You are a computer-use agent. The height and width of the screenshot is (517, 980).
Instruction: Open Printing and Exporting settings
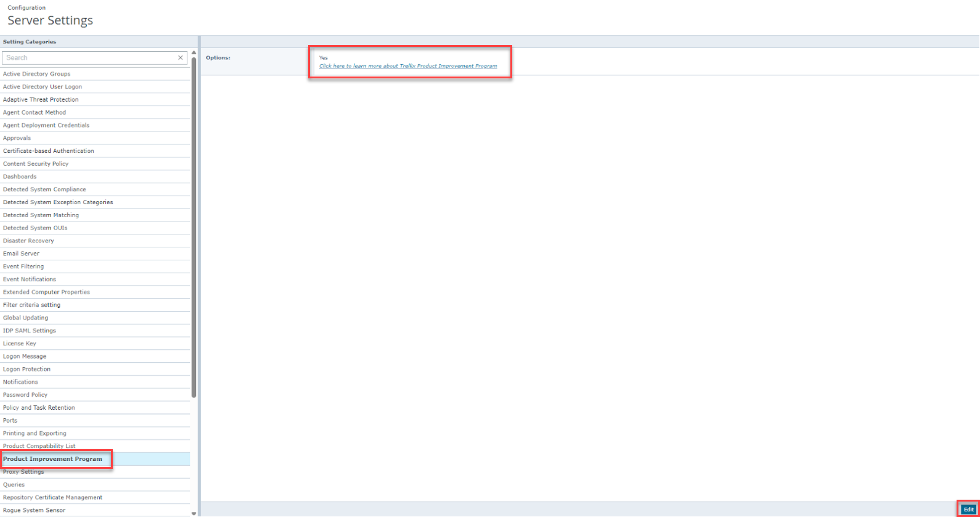95,433
